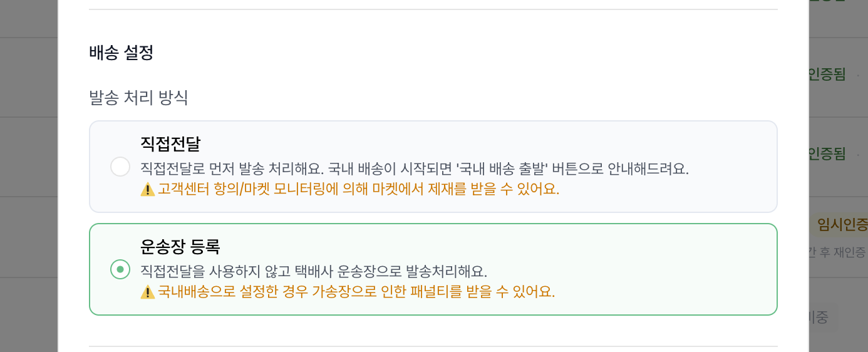Select the 운송장 등록 radio button
This screenshot has height=352, width=868.
[120, 269]
